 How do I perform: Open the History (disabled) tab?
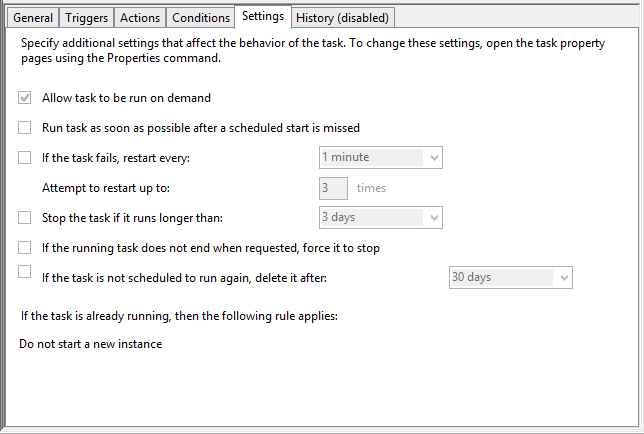(343, 18)
